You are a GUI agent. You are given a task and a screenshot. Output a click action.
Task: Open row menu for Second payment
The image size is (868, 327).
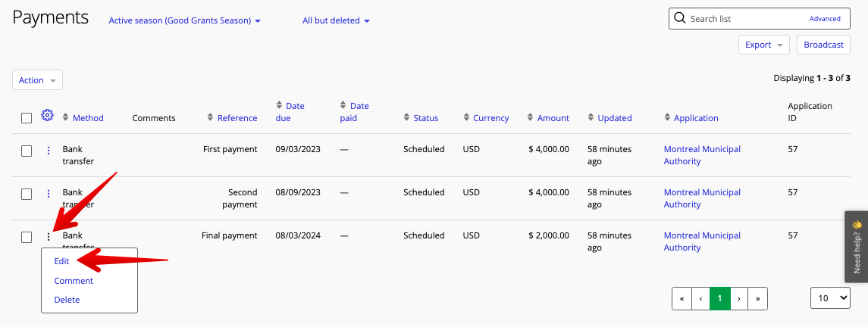49,193
